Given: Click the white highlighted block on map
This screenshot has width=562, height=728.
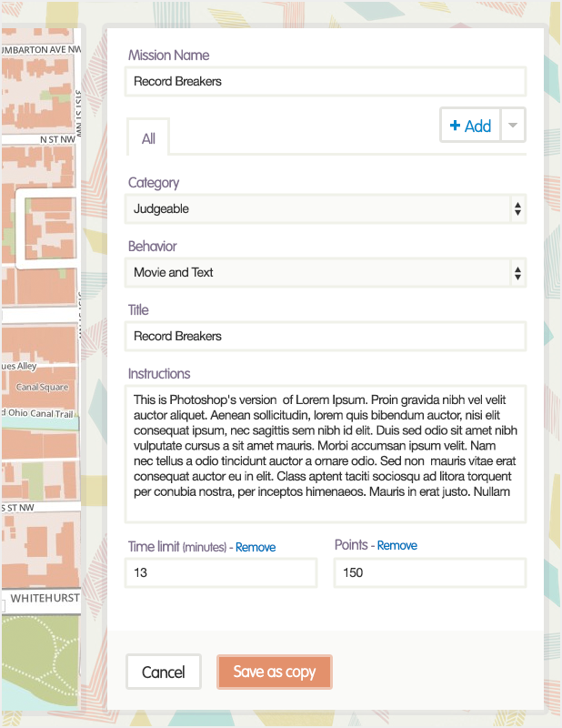Looking at the screenshot, I should pos(45,228).
